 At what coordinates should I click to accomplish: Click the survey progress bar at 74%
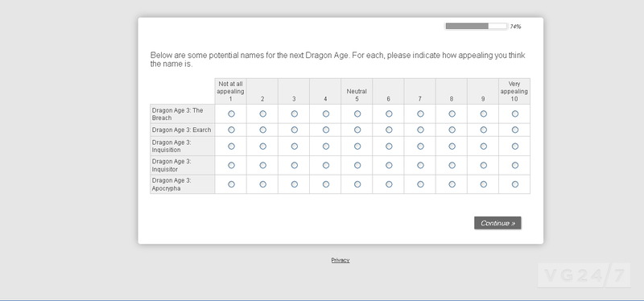coord(477,27)
